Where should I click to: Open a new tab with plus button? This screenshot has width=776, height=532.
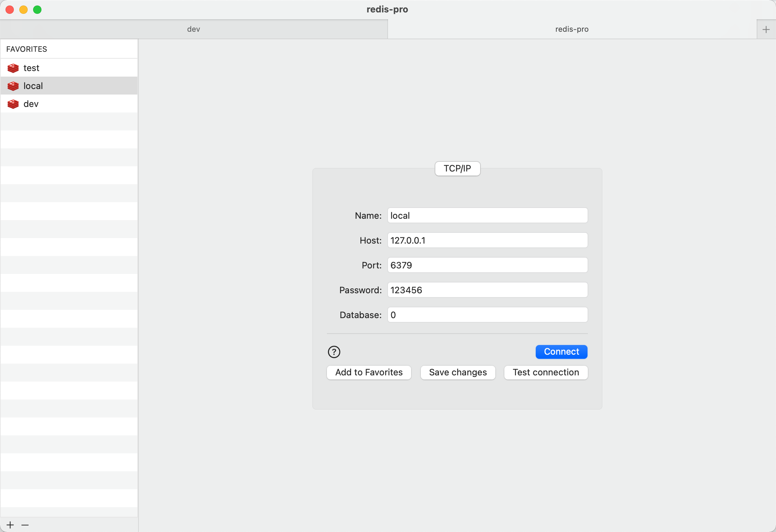click(766, 29)
